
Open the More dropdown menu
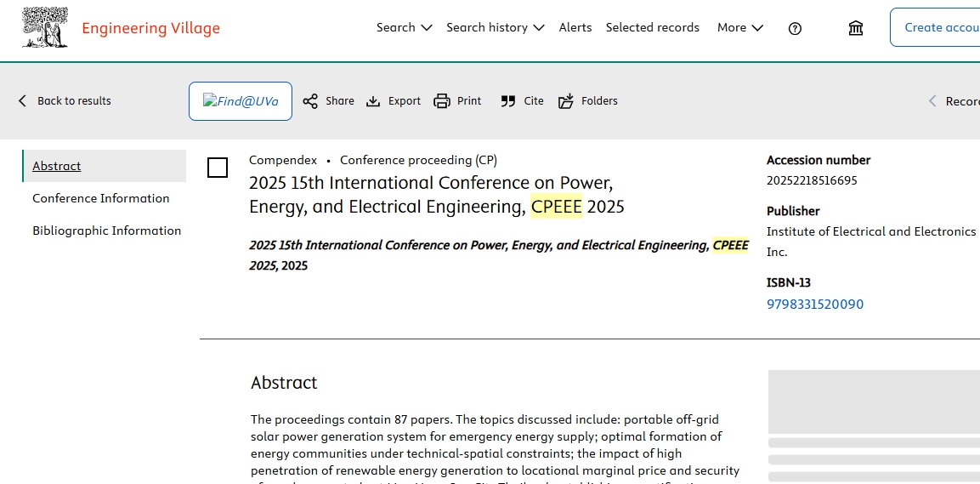pyautogui.click(x=740, y=27)
